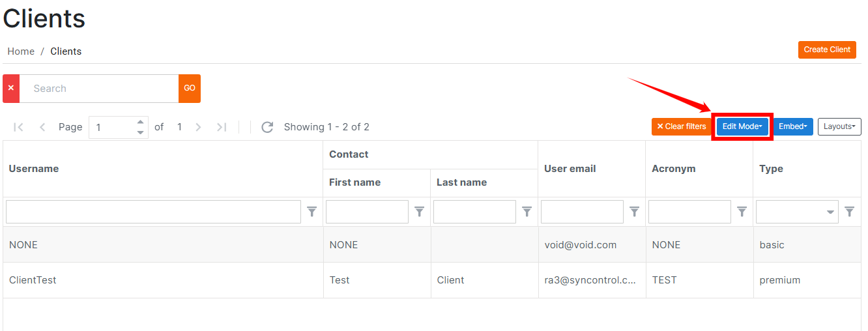This screenshot has width=868, height=331.
Task: Increase the page number stepper
Action: (x=140, y=122)
